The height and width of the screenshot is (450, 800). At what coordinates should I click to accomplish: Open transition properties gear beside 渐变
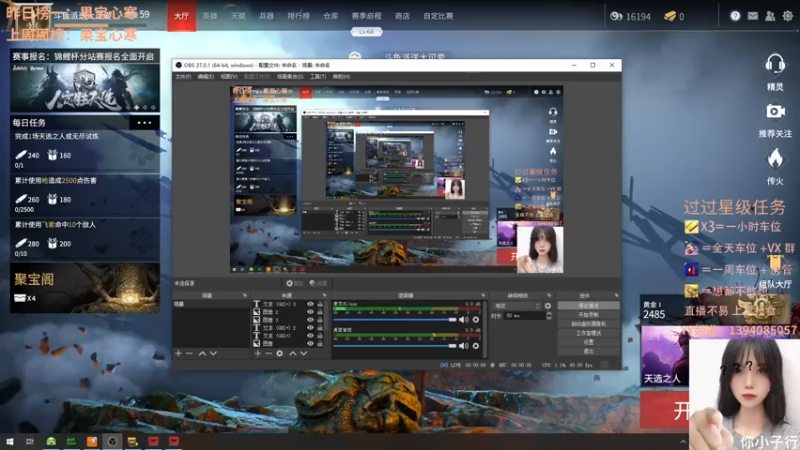[x=548, y=306]
